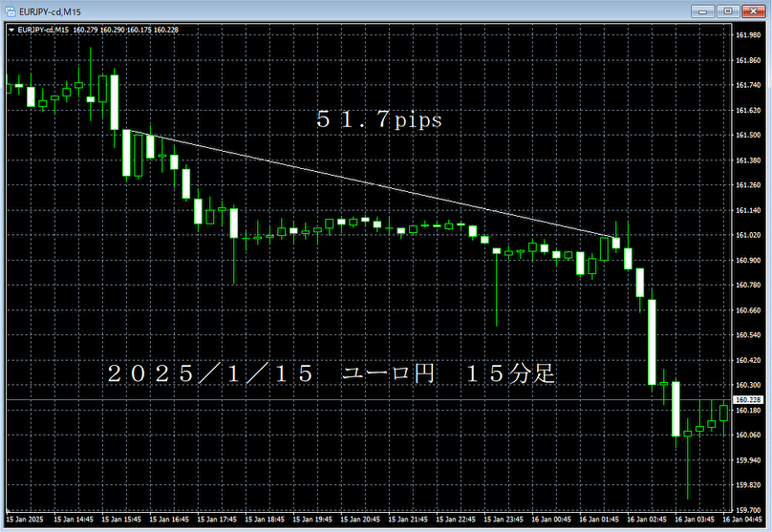Click time axis label 16 Jan 03:45
Image resolution: width=772 pixels, height=532 pixels.
695,520
